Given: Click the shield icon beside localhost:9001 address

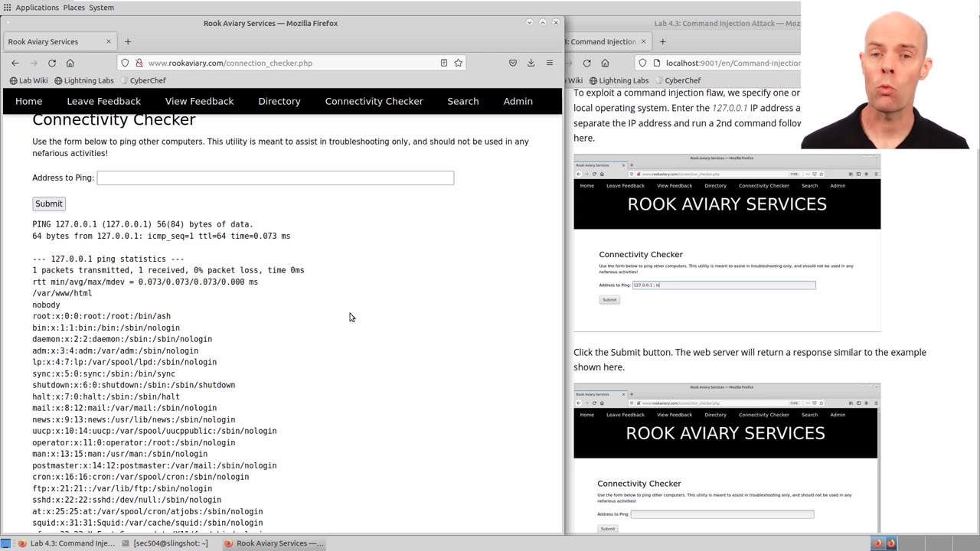Looking at the screenshot, I should pos(642,63).
